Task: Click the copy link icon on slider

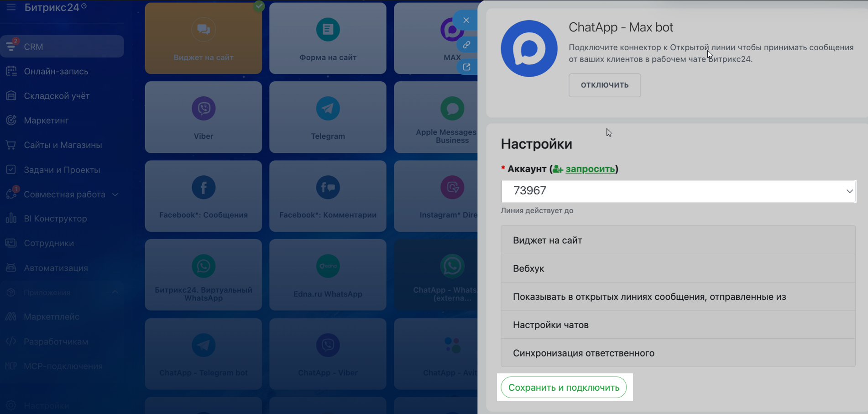Action: [466, 45]
